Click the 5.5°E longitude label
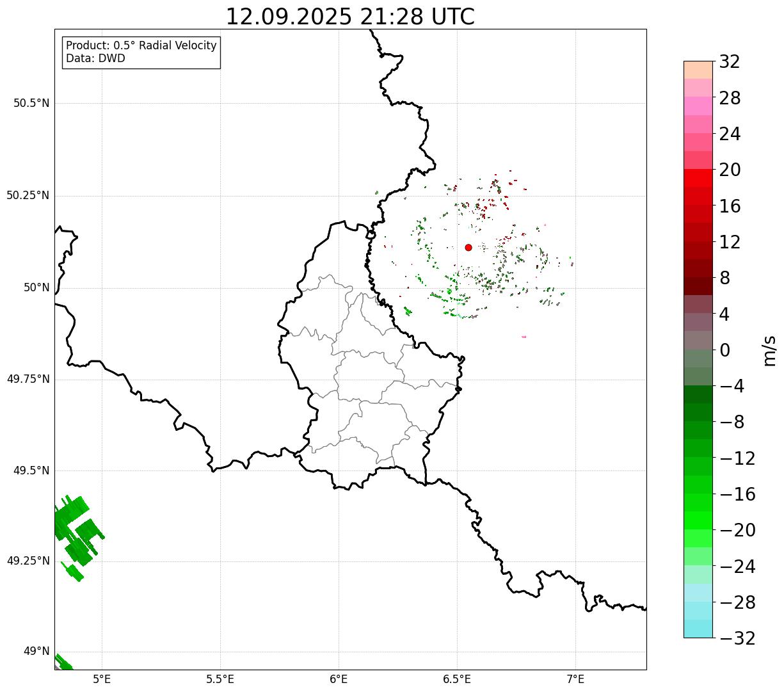 (x=220, y=679)
